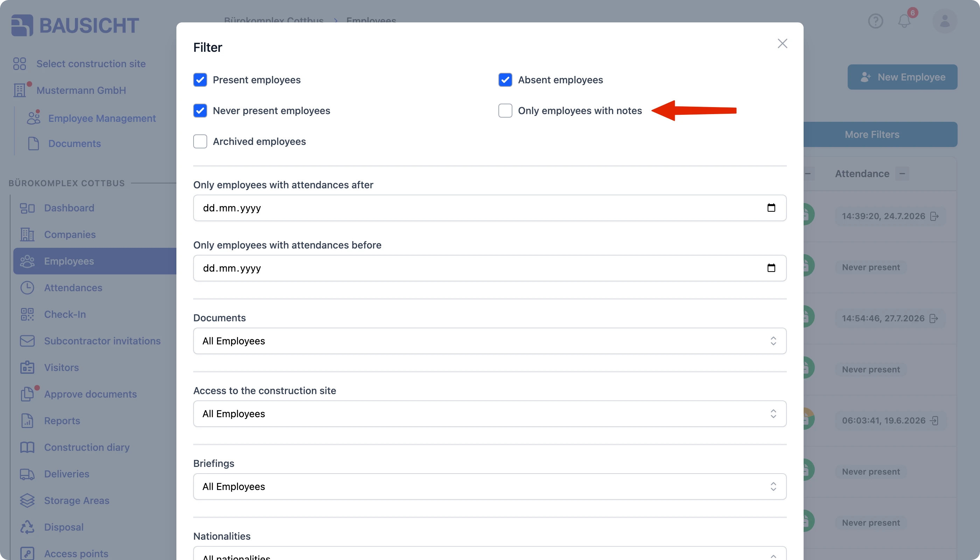
Task: Open Access to the construction site dropdown
Action: tap(489, 413)
